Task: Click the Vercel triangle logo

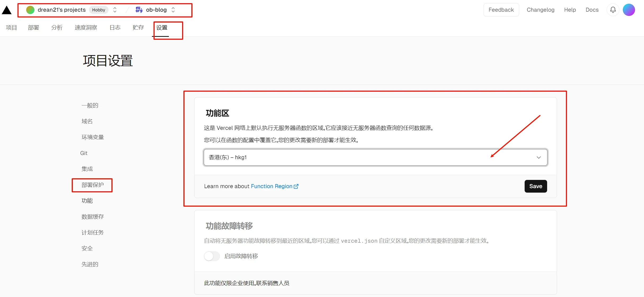Action: [7, 10]
